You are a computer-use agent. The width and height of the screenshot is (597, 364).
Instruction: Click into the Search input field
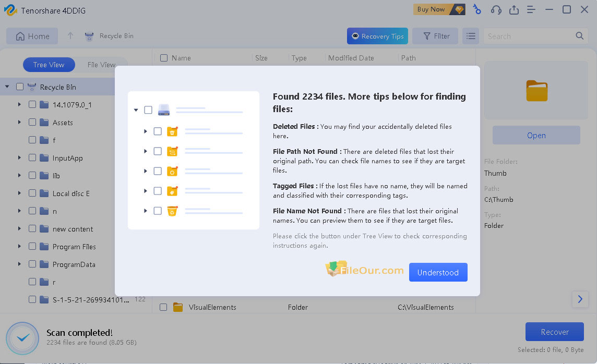click(x=527, y=36)
